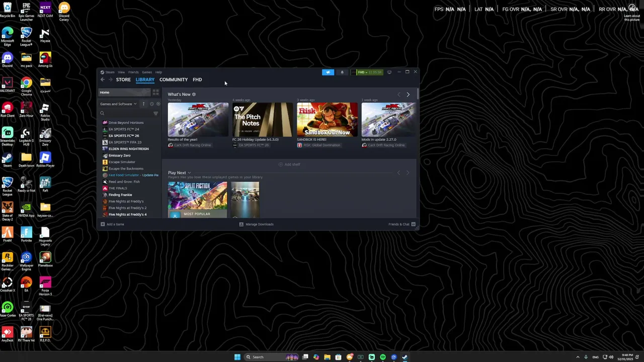Open File Explorer from the taskbar
Image resolution: width=644 pixels, height=362 pixels.
point(327,357)
